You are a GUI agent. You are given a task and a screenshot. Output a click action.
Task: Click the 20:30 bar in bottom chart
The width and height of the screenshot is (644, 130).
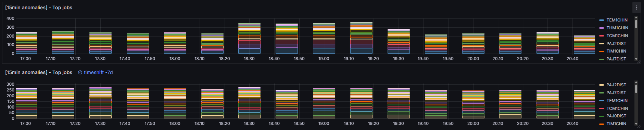[x=547, y=104]
